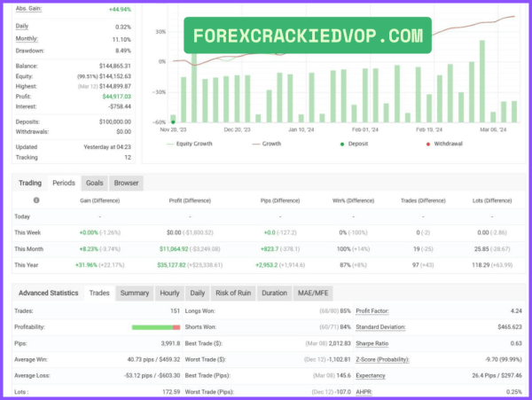Click the green deposit dot on chart

coord(174,122)
